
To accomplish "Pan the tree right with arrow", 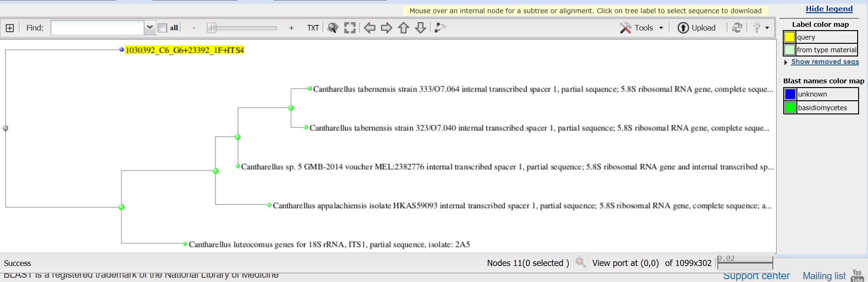I will [x=387, y=28].
